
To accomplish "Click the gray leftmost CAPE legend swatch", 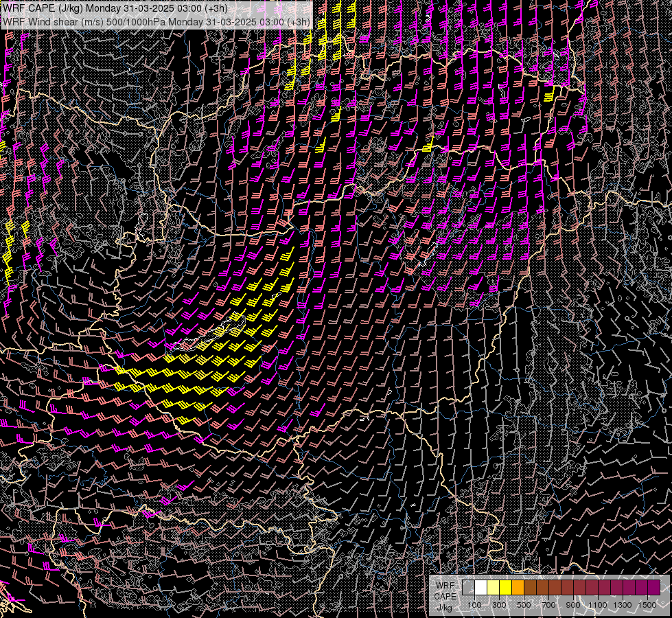I will 468,588.
